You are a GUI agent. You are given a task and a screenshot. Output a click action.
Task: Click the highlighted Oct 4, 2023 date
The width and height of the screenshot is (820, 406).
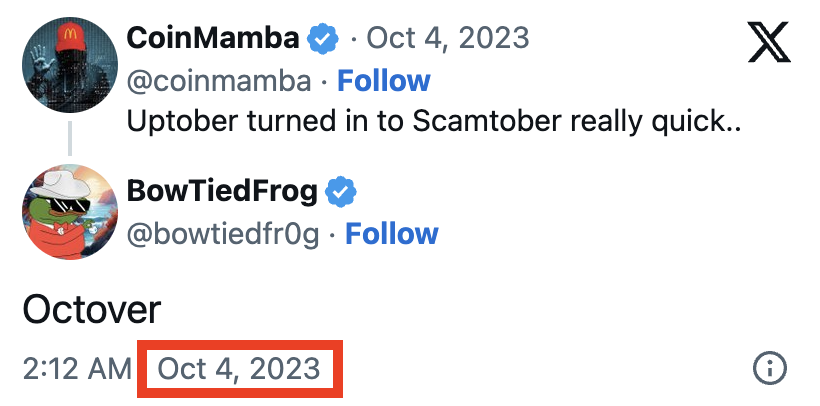click(239, 368)
